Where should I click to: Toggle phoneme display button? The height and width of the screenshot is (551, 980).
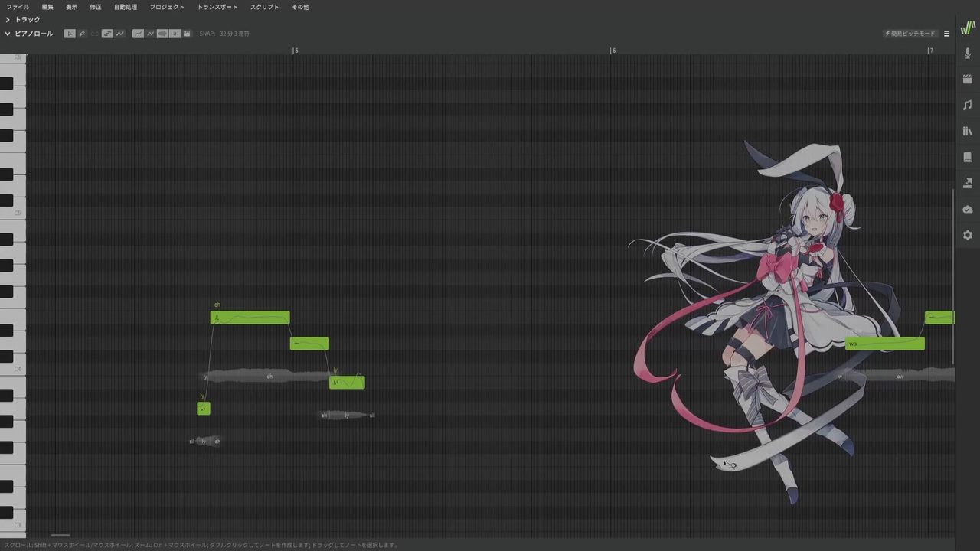(x=175, y=34)
